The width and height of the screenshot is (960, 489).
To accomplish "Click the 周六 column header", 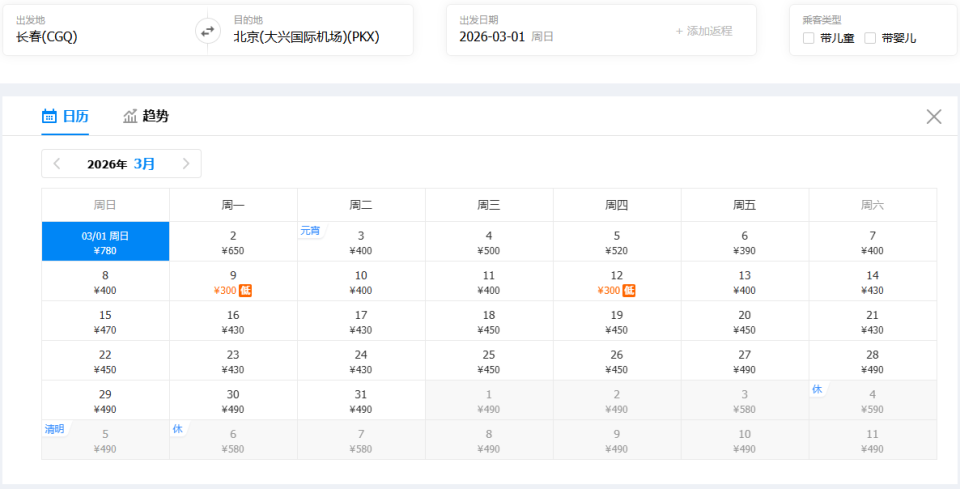I will [x=872, y=205].
